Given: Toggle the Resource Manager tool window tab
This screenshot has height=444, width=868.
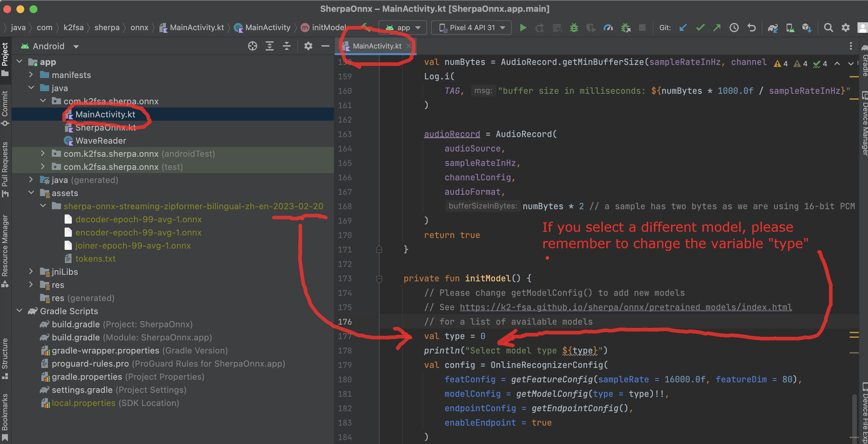Looking at the screenshot, I should 5,251.
